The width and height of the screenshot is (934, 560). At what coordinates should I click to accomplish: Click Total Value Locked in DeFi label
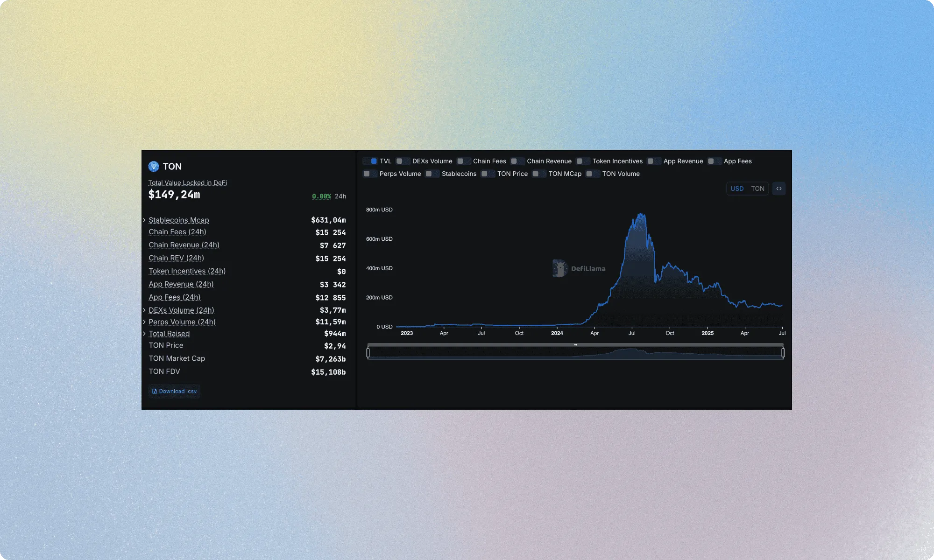[x=188, y=183]
